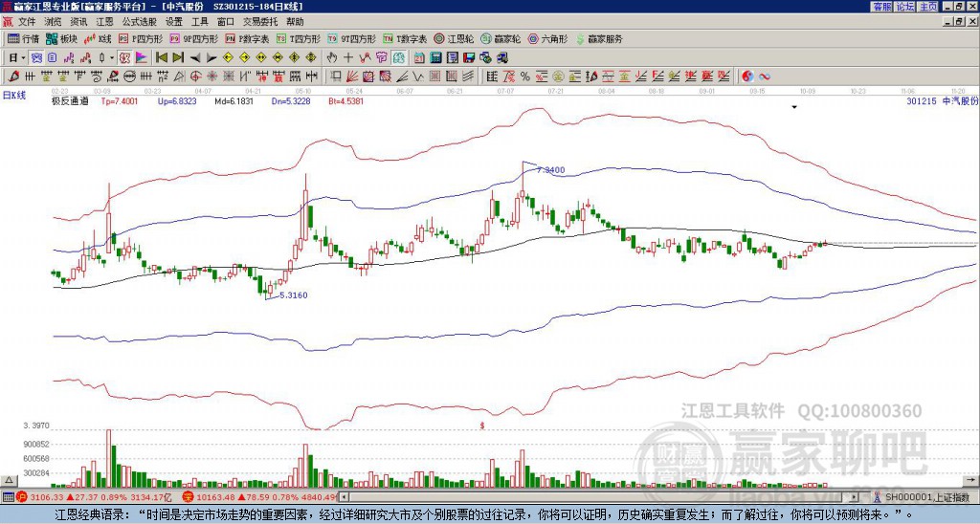Screen dimensions: 980x524
Task: Select the red crosshair circle tool
Action: [x=195, y=76]
